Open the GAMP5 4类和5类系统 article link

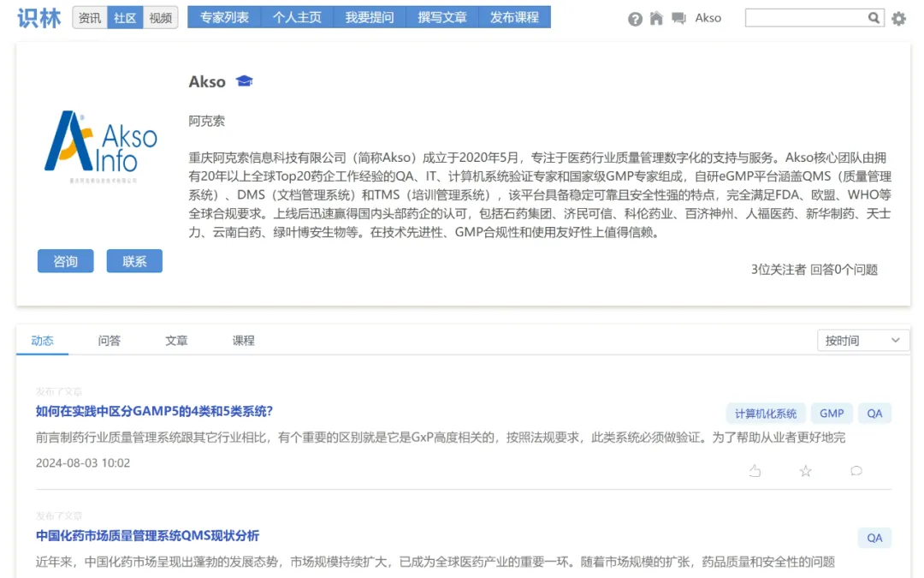point(154,412)
